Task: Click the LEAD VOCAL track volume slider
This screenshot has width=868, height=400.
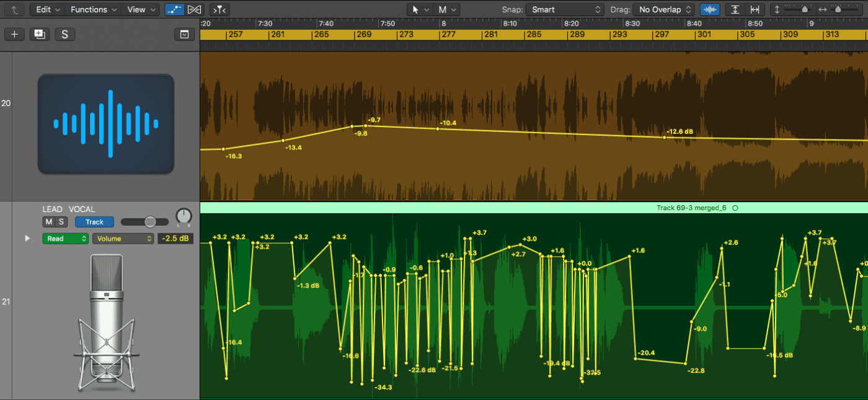Action: click(x=144, y=221)
